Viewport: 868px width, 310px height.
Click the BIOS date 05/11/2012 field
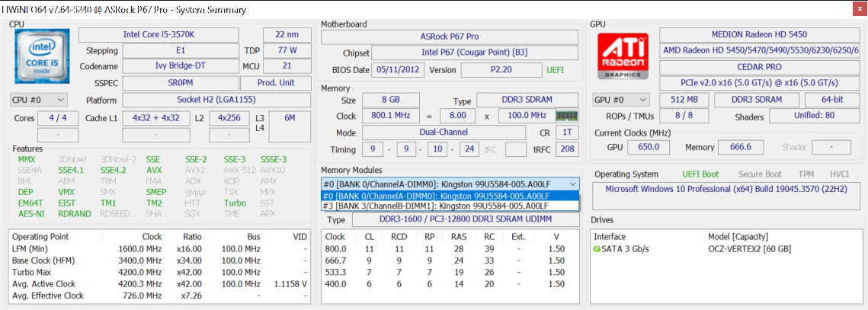(x=399, y=70)
